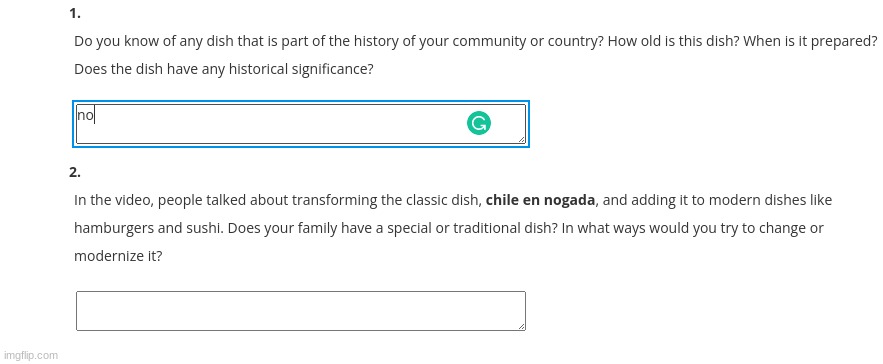Click the bold "chile en nogada" text
The image size is (883, 364).
tap(540, 201)
